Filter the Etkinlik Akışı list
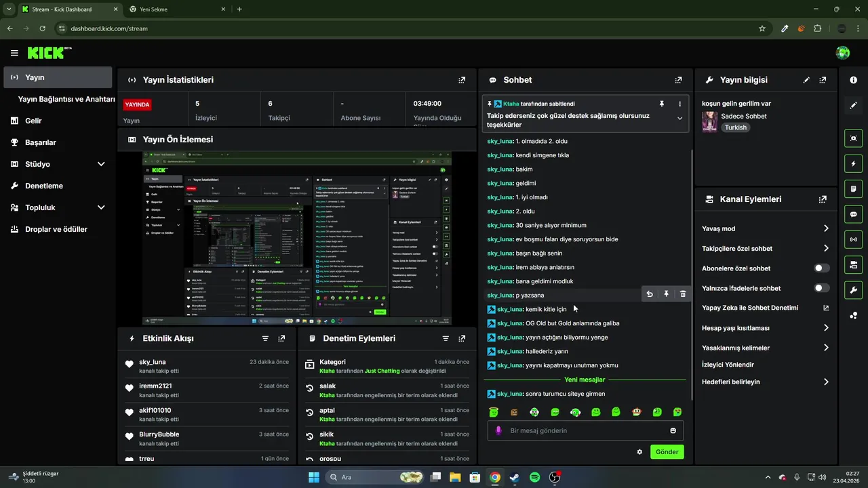The image size is (868, 488). tap(265, 338)
